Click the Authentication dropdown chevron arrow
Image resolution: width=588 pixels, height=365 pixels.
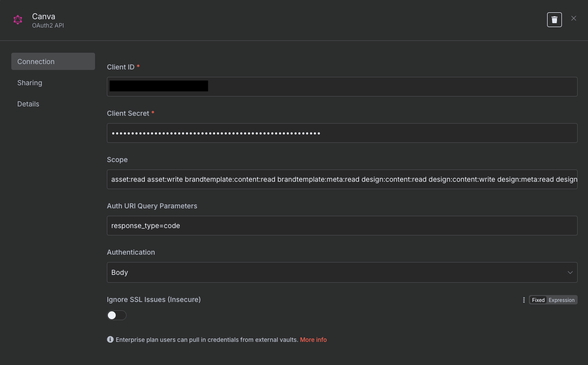570,273
